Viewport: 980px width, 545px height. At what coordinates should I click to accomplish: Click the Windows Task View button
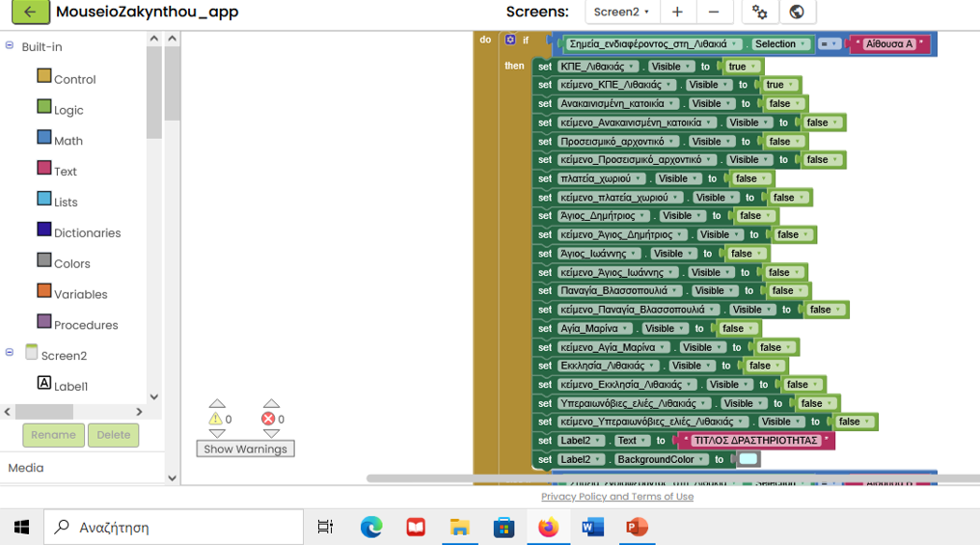[325, 527]
